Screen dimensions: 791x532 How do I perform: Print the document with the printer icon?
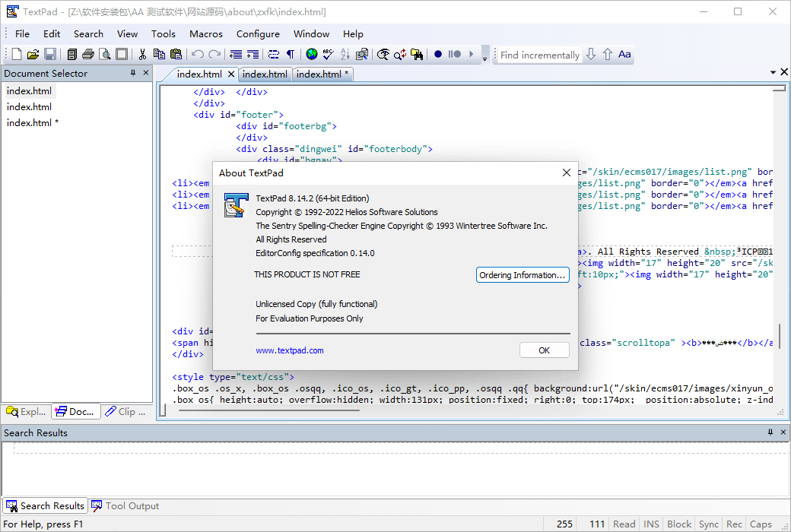(x=88, y=54)
